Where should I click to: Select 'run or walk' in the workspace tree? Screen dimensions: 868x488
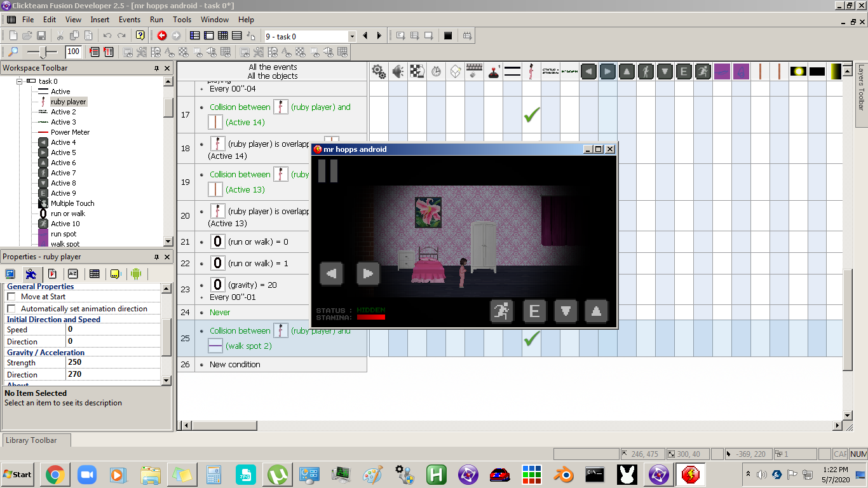[68, 213]
